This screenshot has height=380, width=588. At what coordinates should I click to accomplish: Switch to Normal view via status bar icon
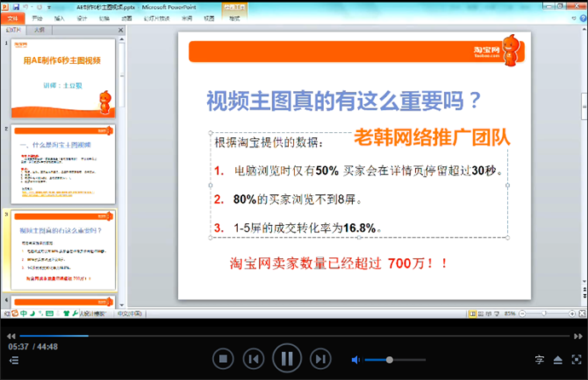tap(472, 314)
